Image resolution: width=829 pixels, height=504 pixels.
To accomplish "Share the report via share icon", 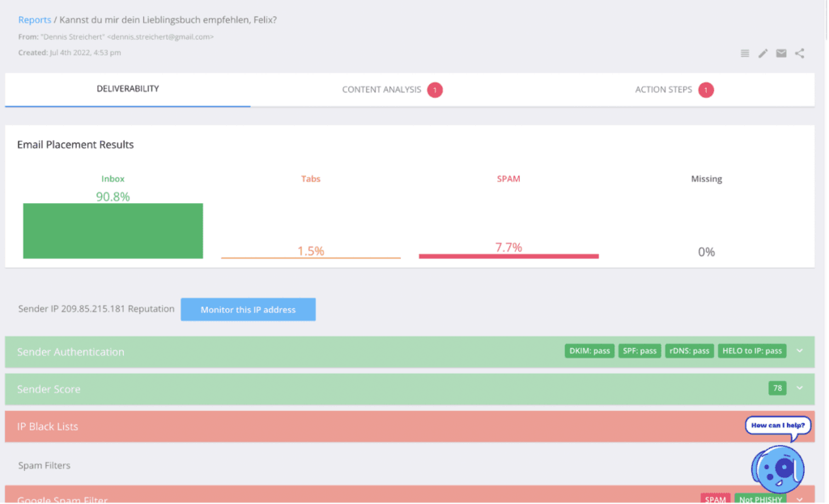I will 799,53.
